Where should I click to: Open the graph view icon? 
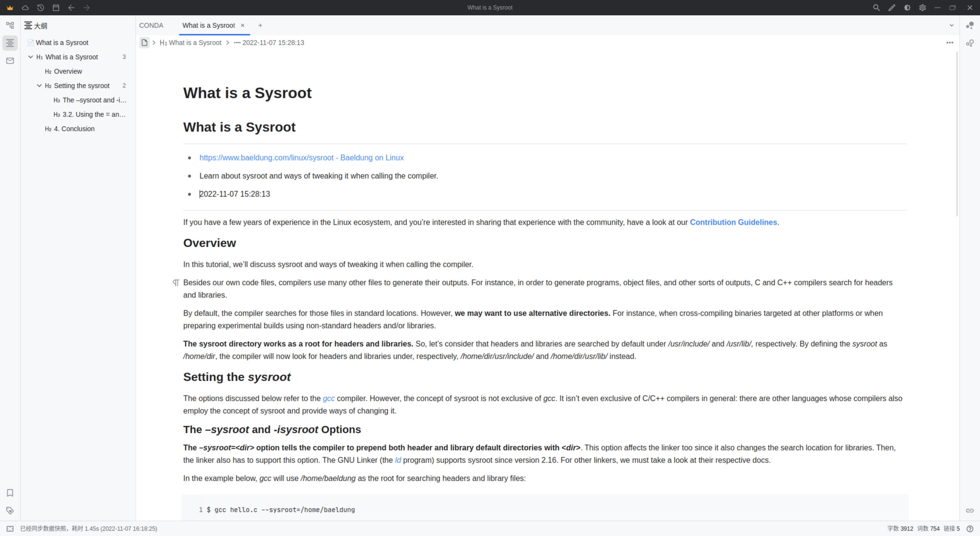point(970,26)
